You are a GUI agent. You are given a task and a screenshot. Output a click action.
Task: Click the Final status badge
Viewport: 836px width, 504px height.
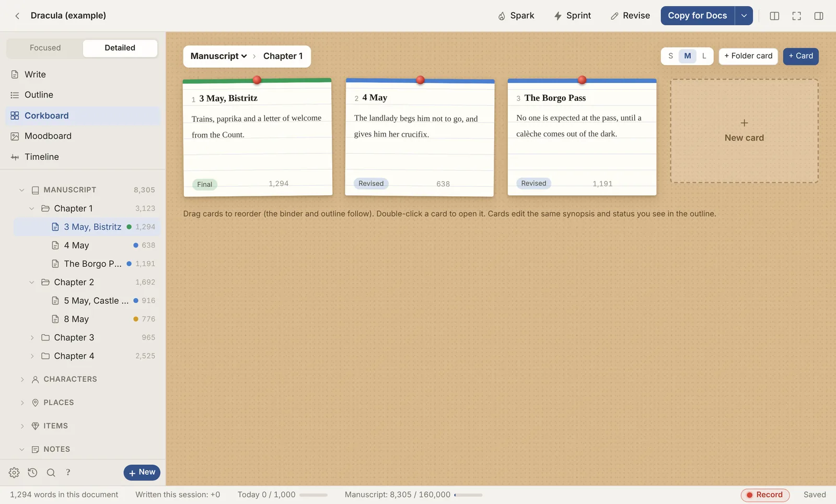pos(205,184)
